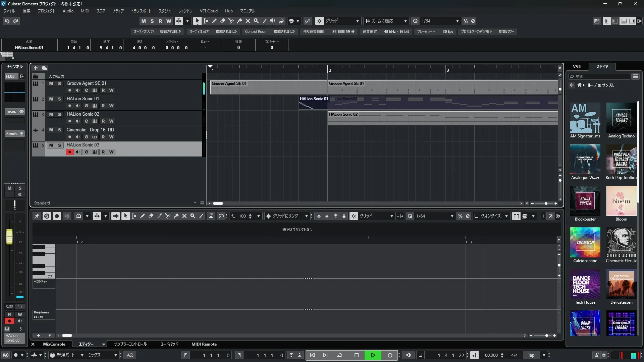Open the トランスポート menu
This screenshot has height=362, width=644.
141,11
